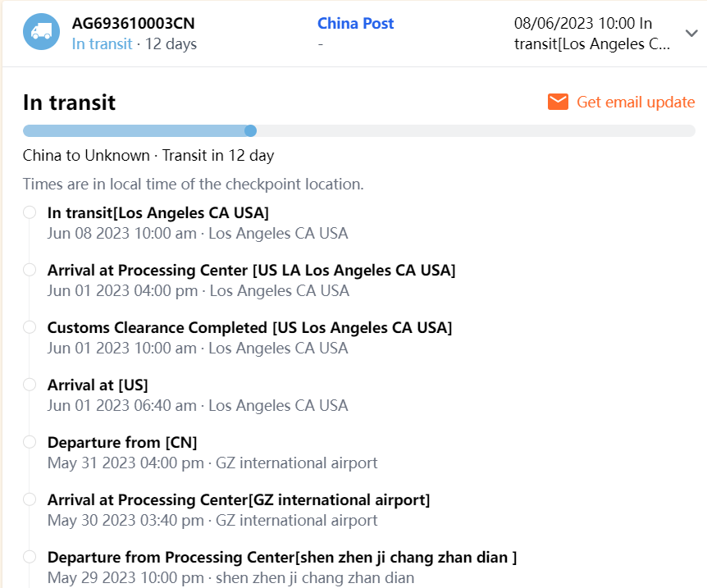Click the China to Unknown transit summary text
This screenshot has height=588, width=707.
pyautogui.click(x=148, y=155)
